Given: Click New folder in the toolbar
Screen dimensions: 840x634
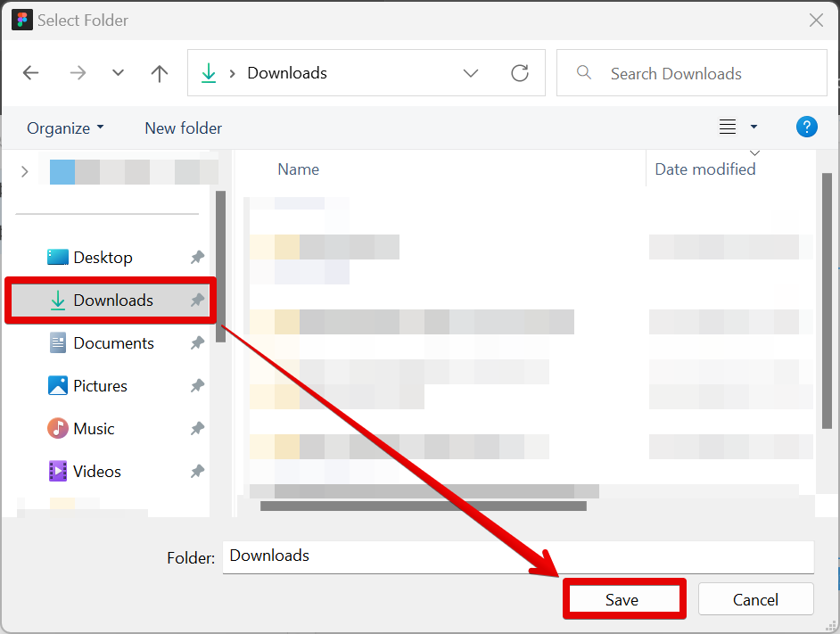Looking at the screenshot, I should (x=183, y=128).
